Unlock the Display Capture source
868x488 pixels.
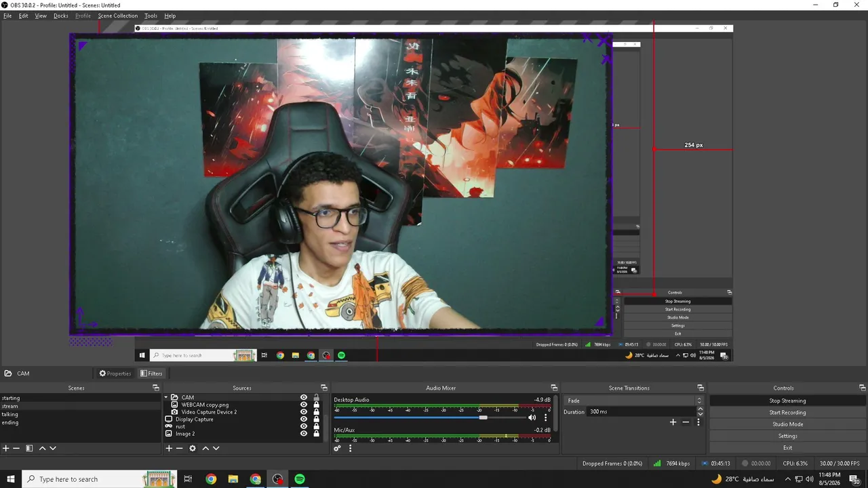pos(316,420)
